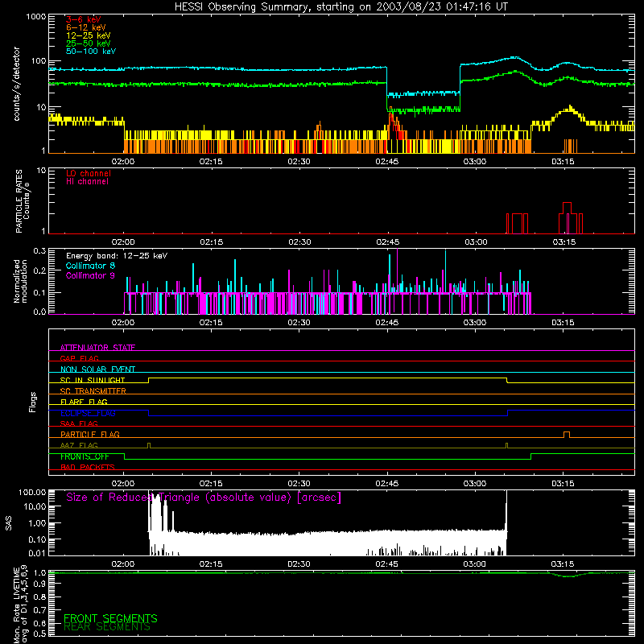Click the HESSI Observing Summary title text

click(341, 7)
